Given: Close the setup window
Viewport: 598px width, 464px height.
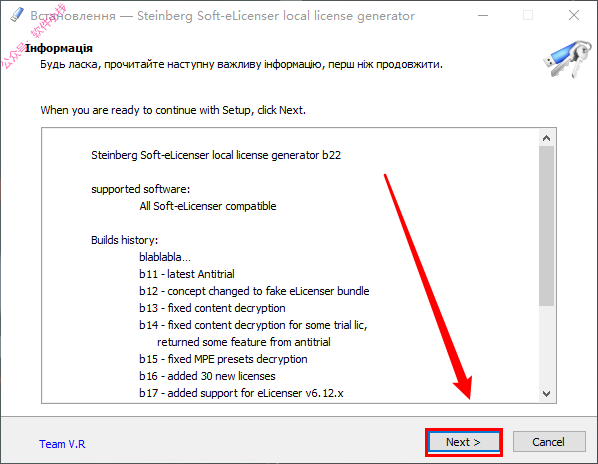Looking at the screenshot, I should click(x=574, y=16).
